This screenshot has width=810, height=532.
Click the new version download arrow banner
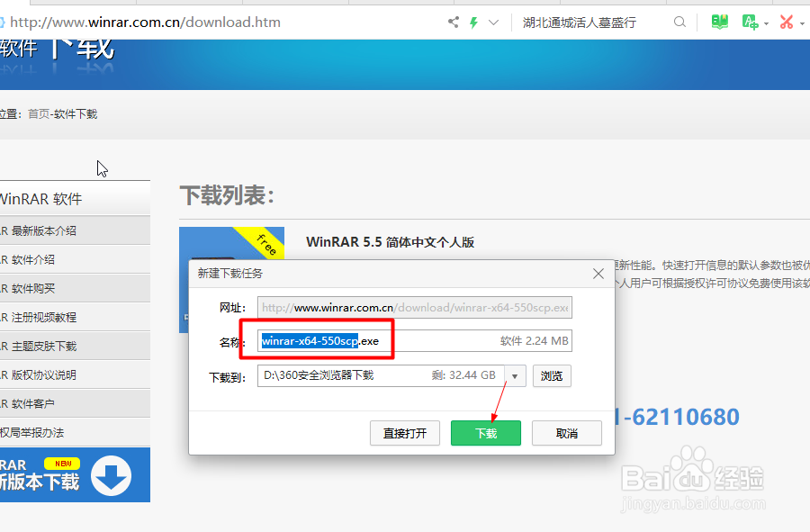(x=75, y=475)
